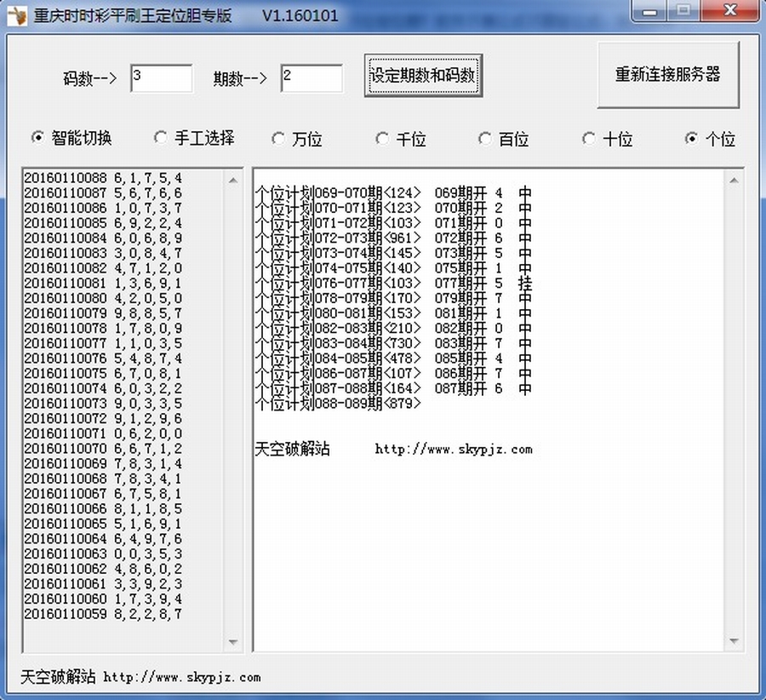Select draw entry 20160110088 in the list
The height and width of the screenshot is (700, 766).
pos(102,178)
